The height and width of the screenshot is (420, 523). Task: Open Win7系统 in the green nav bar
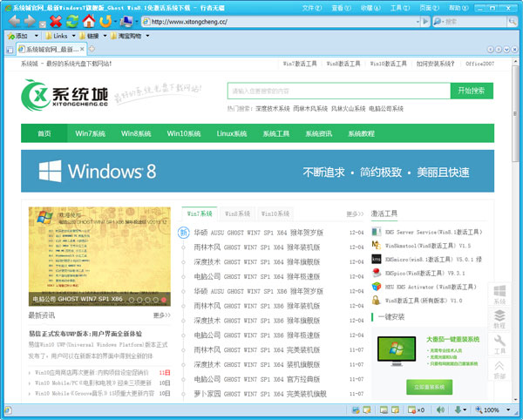pyautogui.click(x=90, y=133)
